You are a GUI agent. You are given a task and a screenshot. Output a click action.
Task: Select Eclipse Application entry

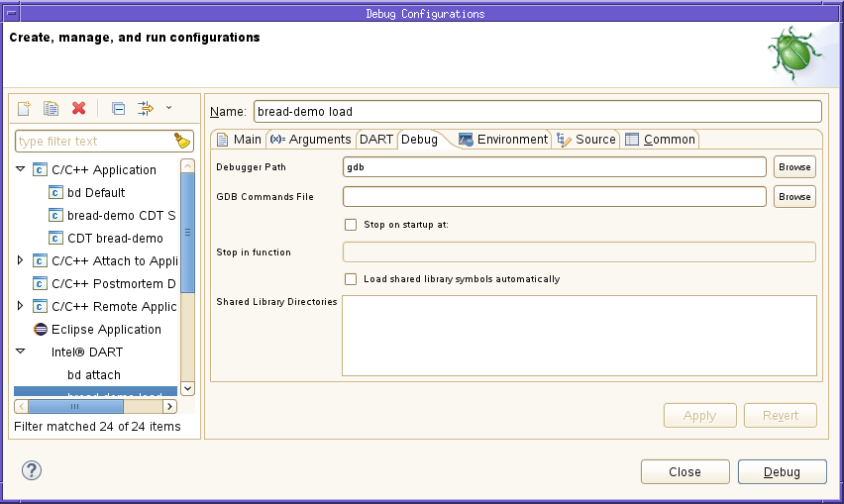106,329
